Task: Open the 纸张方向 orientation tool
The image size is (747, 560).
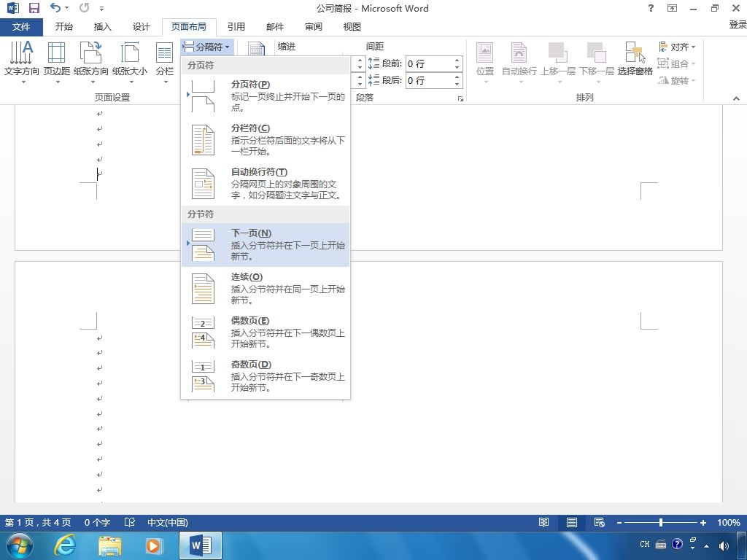Action: point(91,62)
